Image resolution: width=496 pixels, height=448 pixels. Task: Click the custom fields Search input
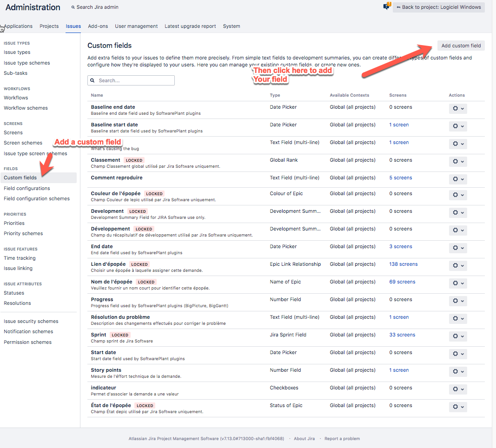pyautogui.click(x=131, y=80)
